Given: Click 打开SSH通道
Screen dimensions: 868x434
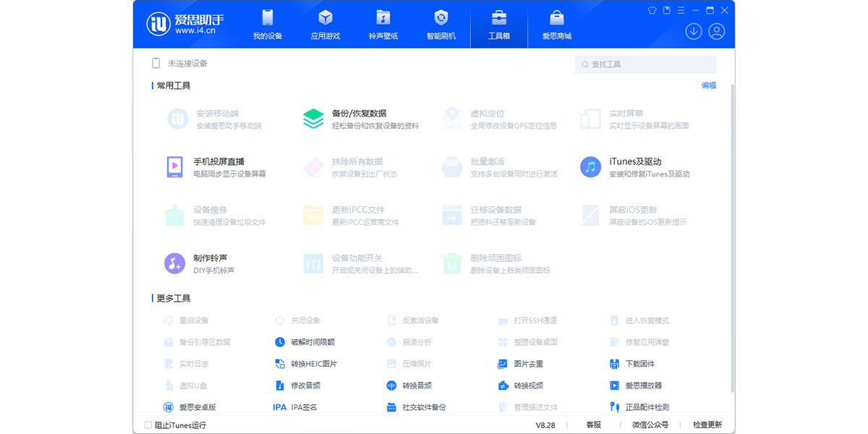Looking at the screenshot, I should pos(528,320).
